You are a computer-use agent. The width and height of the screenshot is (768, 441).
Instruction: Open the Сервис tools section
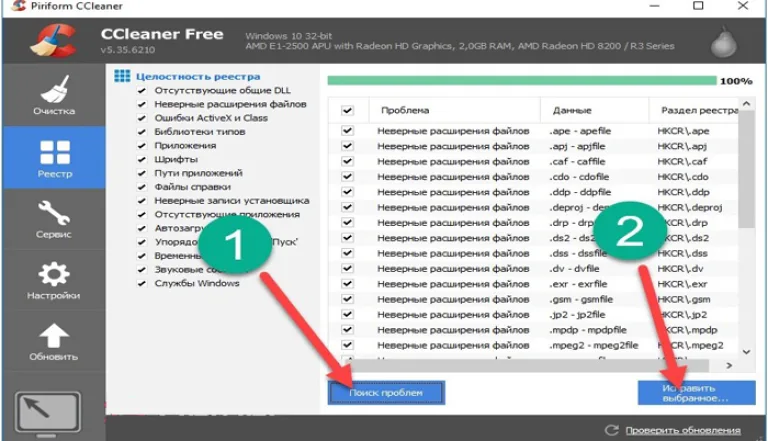coord(54,220)
